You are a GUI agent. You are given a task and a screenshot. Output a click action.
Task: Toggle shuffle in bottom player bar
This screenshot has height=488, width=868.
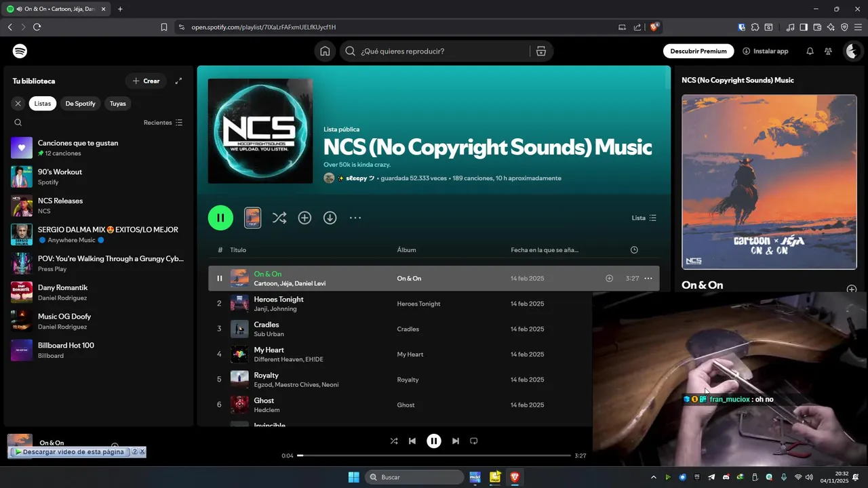point(394,441)
